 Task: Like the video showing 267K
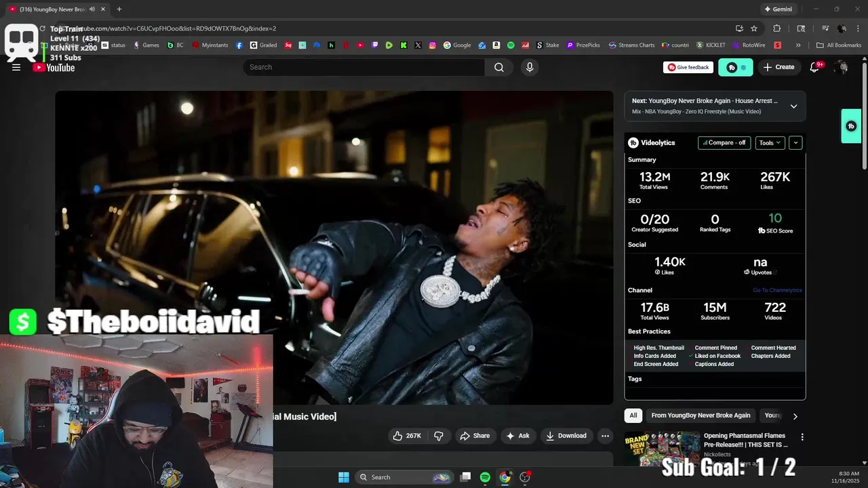(x=407, y=436)
